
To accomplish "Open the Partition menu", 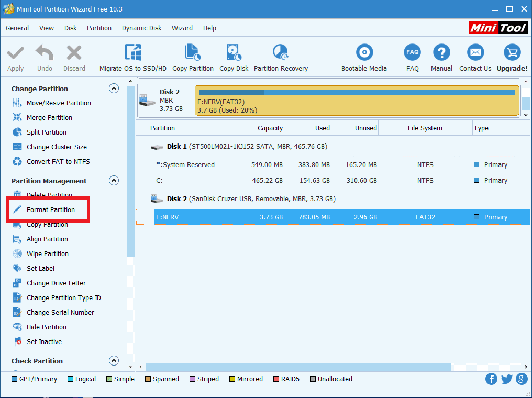I will pyautogui.click(x=99, y=28).
